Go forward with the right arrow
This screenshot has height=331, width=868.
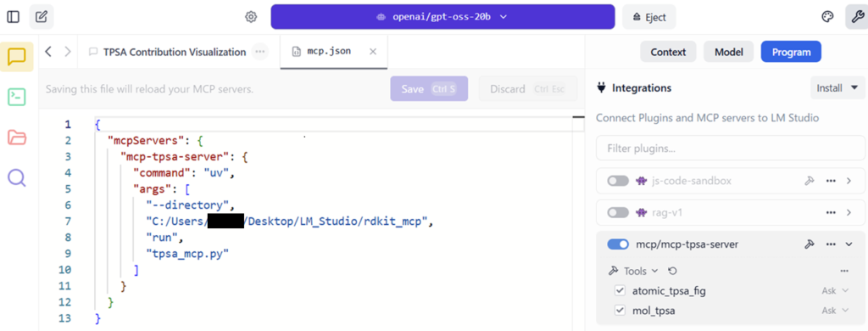click(68, 52)
